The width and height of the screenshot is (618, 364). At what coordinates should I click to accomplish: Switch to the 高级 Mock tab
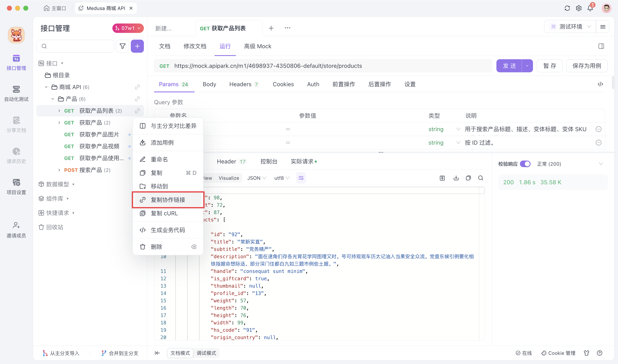click(x=257, y=46)
